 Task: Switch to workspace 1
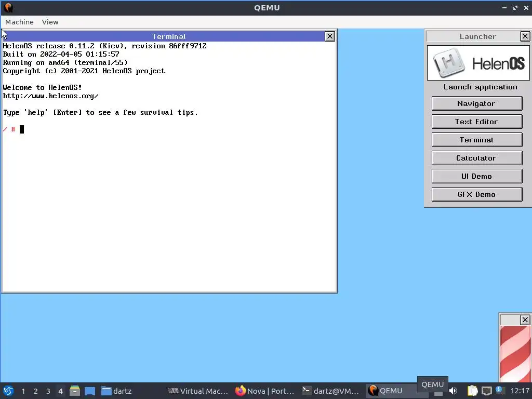coord(23,391)
